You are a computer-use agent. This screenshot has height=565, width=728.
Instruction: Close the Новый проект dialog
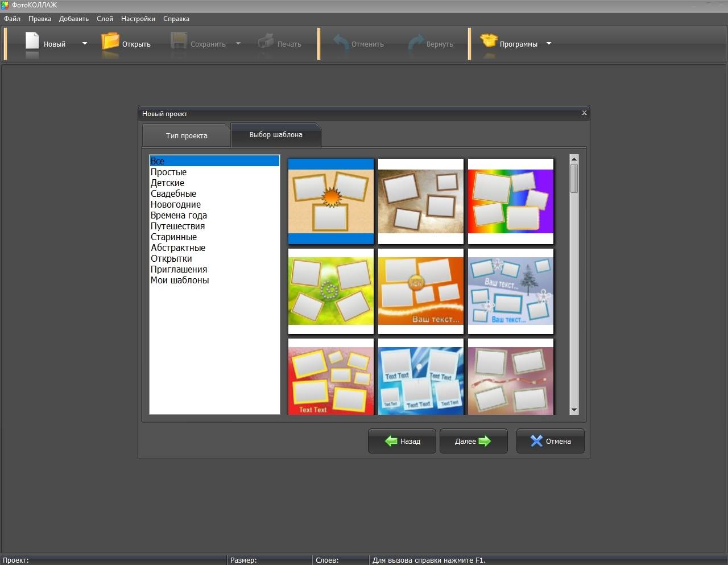(x=584, y=113)
